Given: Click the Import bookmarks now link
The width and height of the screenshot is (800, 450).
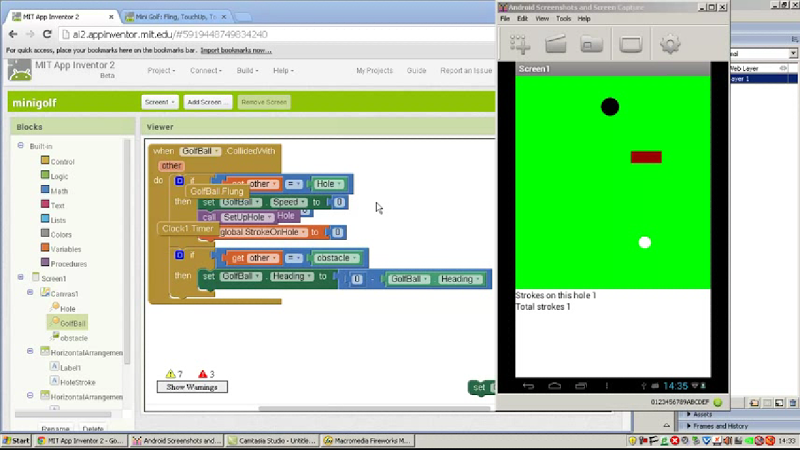Looking at the screenshot, I should coord(236,50).
